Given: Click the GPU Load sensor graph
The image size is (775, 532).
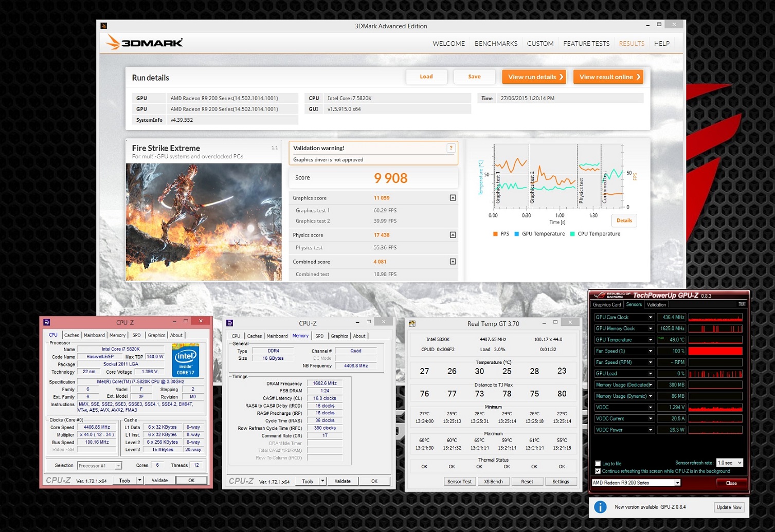Looking at the screenshot, I should (715, 374).
